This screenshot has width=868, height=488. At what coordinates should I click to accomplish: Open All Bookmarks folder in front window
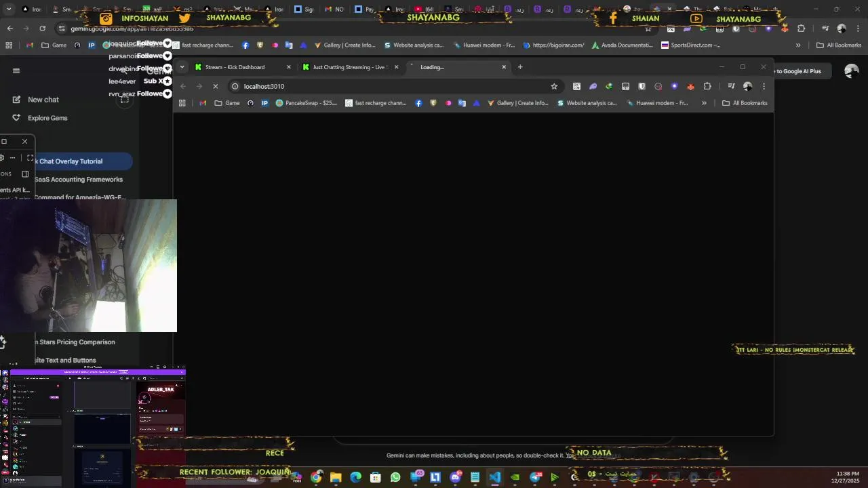(x=745, y=103)
